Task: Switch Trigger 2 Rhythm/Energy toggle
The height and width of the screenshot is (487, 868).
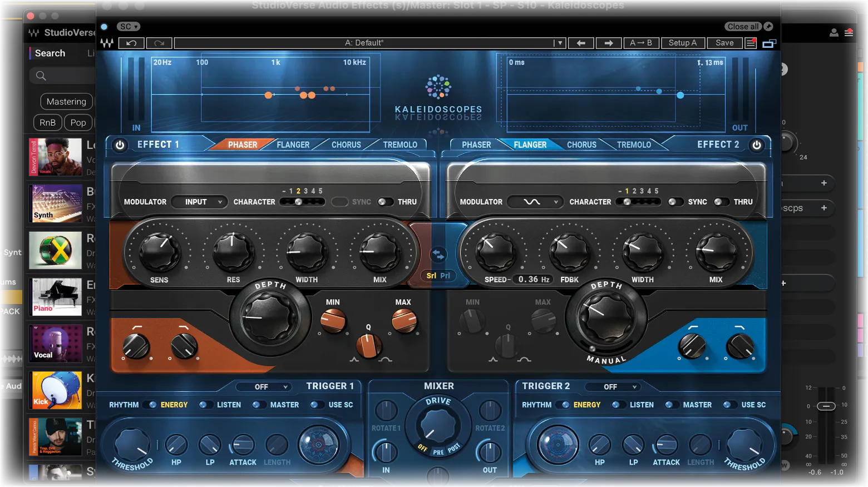Action: click(563, 405)
